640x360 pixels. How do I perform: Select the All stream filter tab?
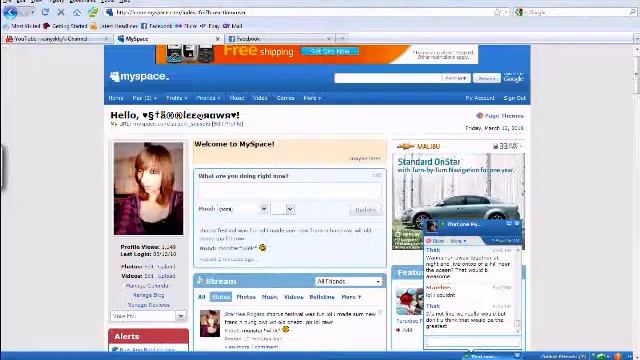[x=202, y=297]
